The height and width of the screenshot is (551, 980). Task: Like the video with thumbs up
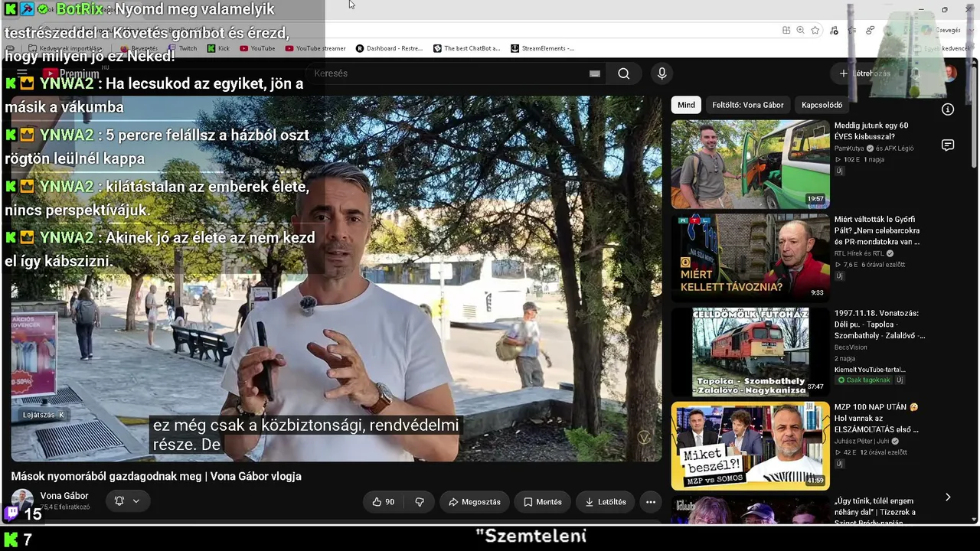pos(383,502)
